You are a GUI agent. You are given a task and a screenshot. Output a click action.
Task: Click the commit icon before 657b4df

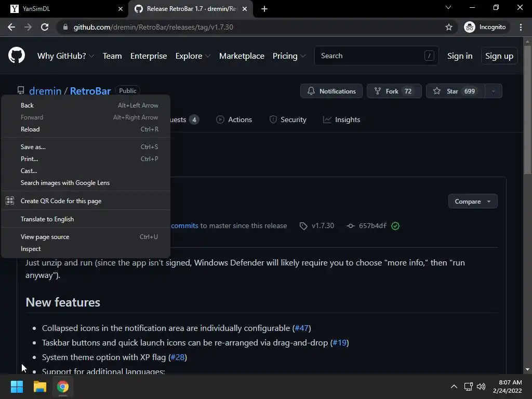point(351,226)
